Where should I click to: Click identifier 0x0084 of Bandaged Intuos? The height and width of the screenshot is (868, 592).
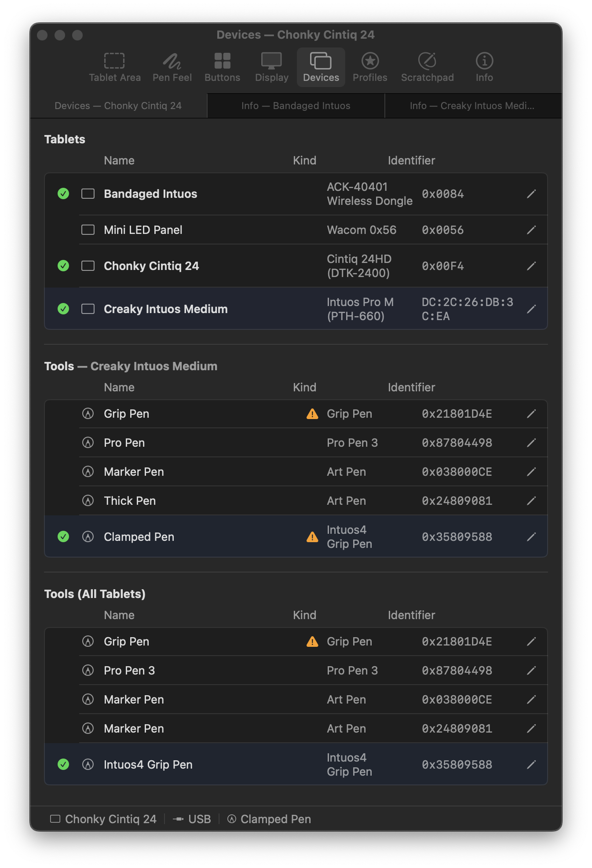coord(443,194)
